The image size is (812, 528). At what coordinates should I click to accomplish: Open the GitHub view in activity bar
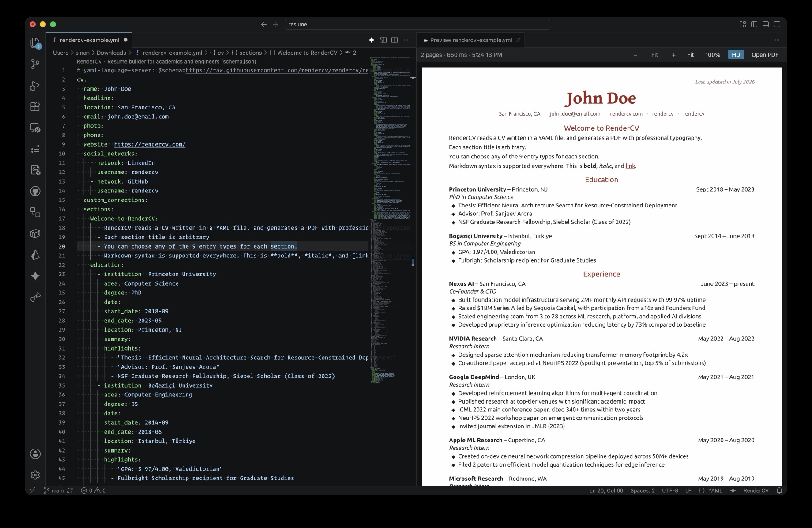click(x=35, y=191)
